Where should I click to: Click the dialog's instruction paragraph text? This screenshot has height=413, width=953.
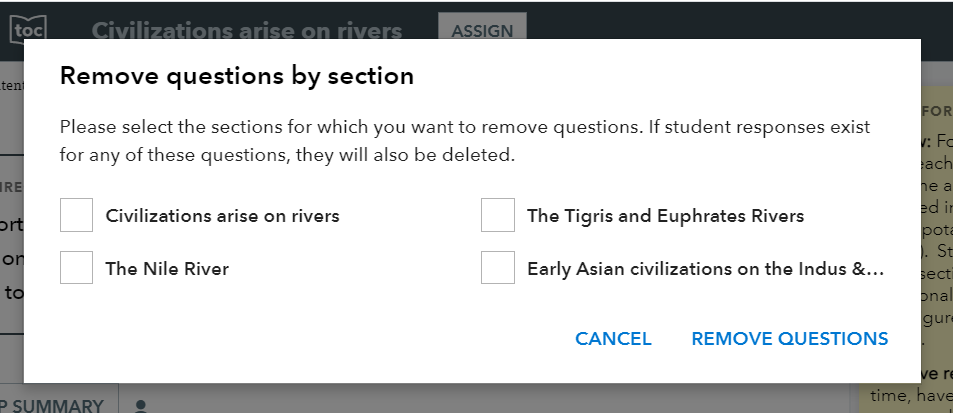click(x=465, y=141)
